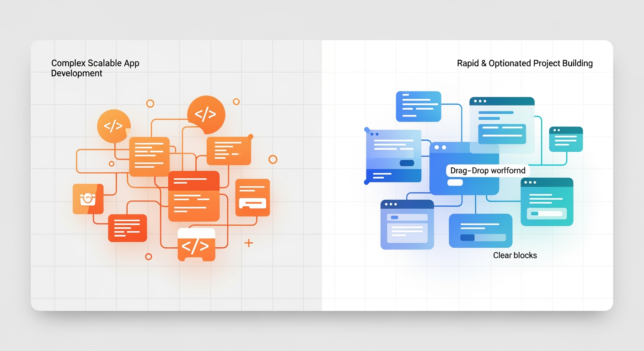Toggle the small blue chip in bottom-left window
The height and width of the screenshot is (351, 644).
pos(394,218)
